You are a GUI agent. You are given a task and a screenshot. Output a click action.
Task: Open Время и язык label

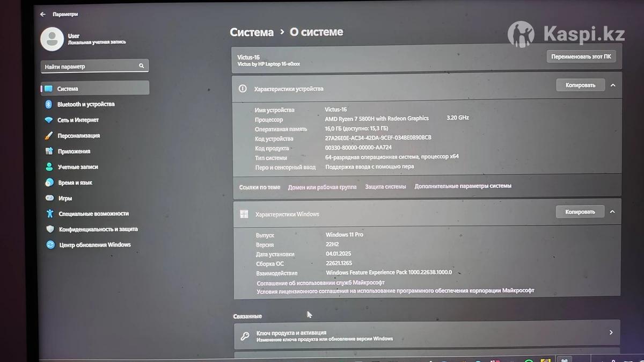[x=75, y=183]
